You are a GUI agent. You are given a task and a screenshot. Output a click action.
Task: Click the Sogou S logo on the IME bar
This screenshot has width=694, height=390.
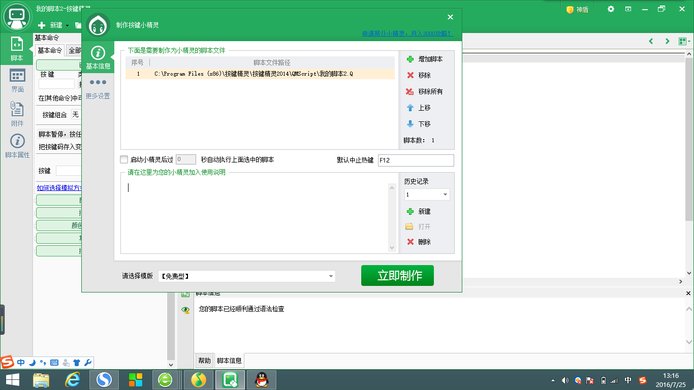(7, 362)
